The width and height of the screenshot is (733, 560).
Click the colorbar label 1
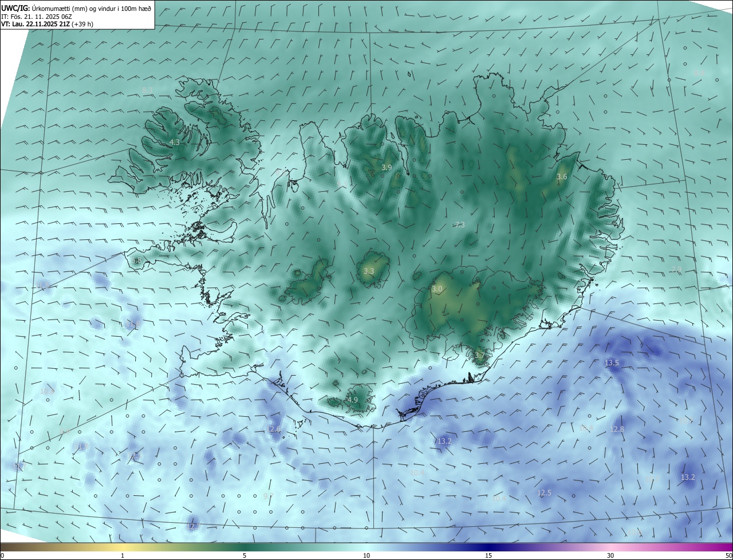(x=123, y=556)
